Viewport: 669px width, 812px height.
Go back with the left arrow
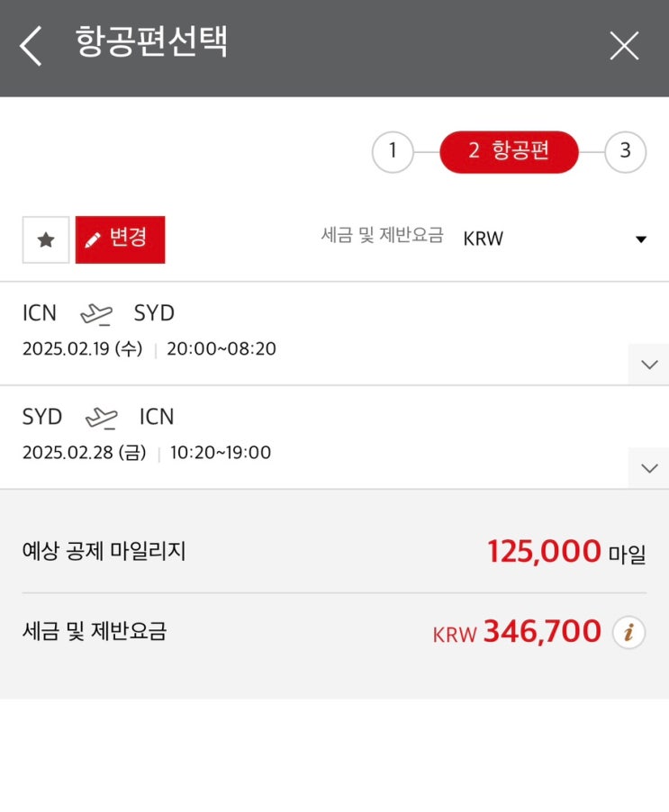(31, 46)
